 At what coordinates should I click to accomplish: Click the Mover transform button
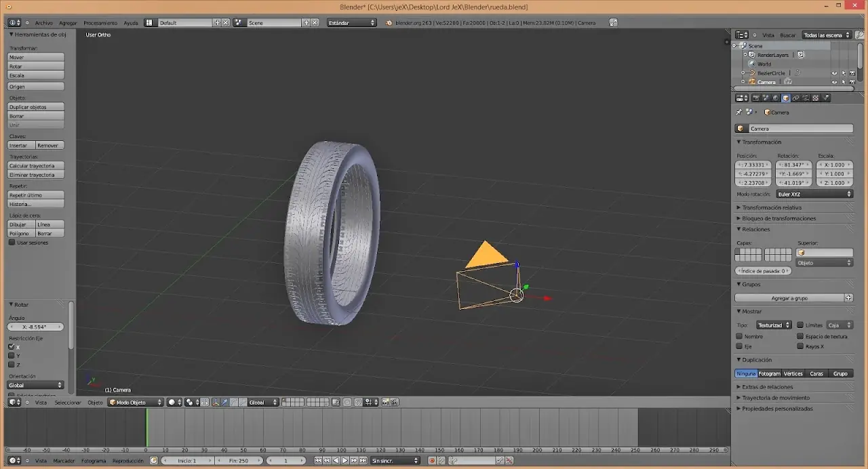pyautogui.click(x=36, y=57)
